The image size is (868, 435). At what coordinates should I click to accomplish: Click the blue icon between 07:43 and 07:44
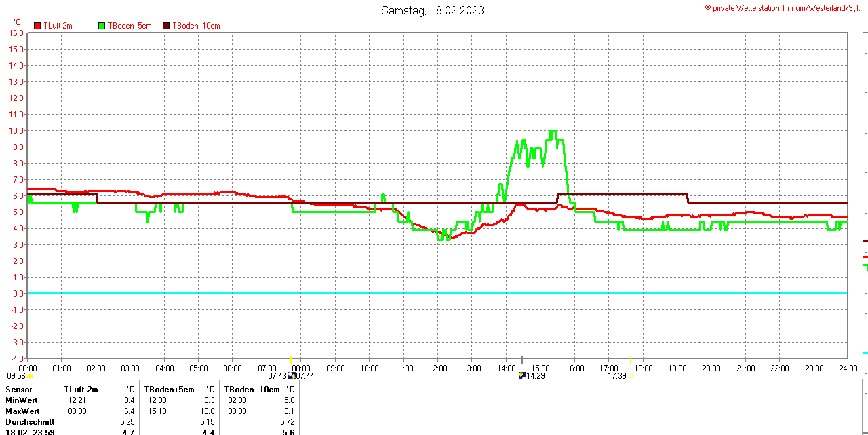[292, 375]
